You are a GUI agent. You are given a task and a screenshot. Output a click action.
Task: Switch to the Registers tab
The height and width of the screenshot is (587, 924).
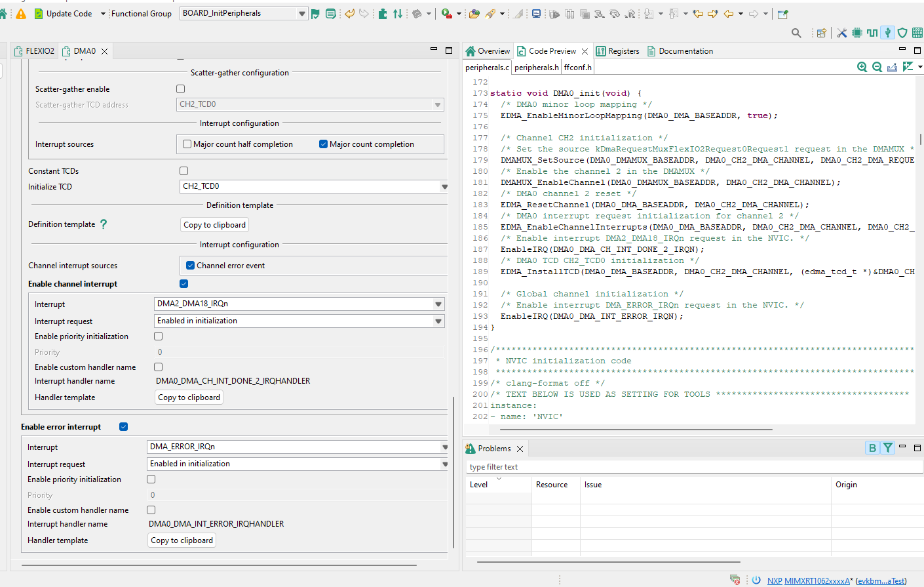tap(617, 51)
